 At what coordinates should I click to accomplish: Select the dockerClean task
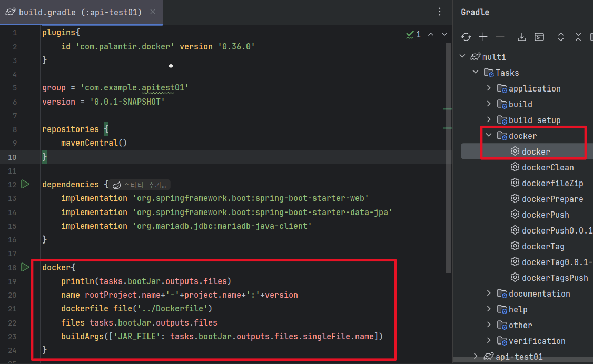548,167
